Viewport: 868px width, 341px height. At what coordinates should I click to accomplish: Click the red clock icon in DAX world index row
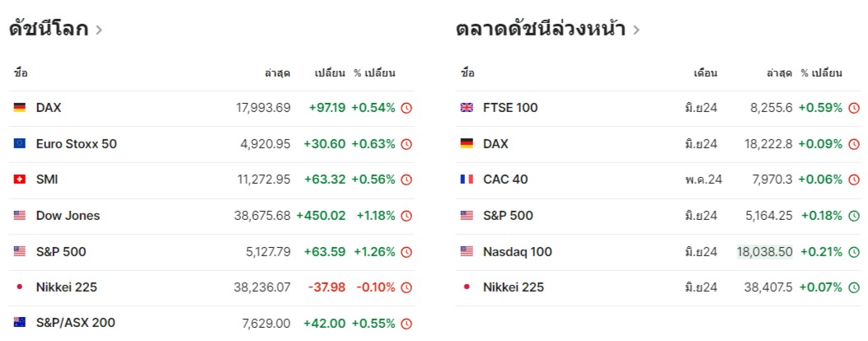[x=406, y=108]
